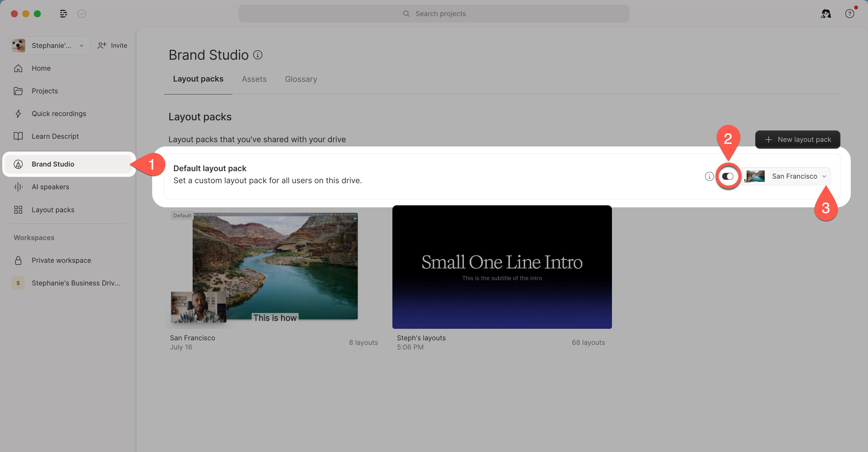Click the New layout pack button
868x452 pixels.
tap(798, 139)
